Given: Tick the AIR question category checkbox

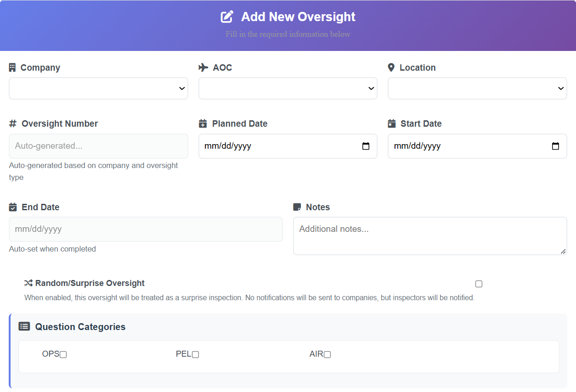Looking at the screenshot, I should pyautogui.click(x=328, y=354).
